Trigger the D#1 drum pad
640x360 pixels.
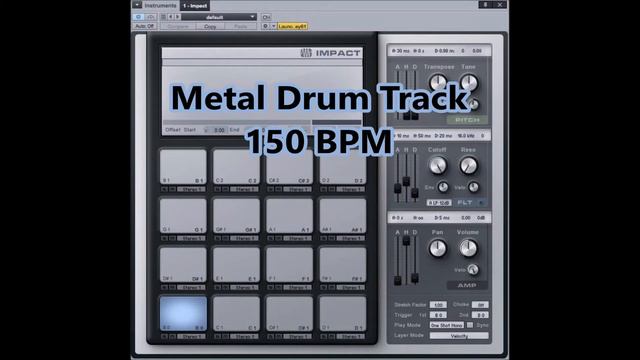coord(183,264)
